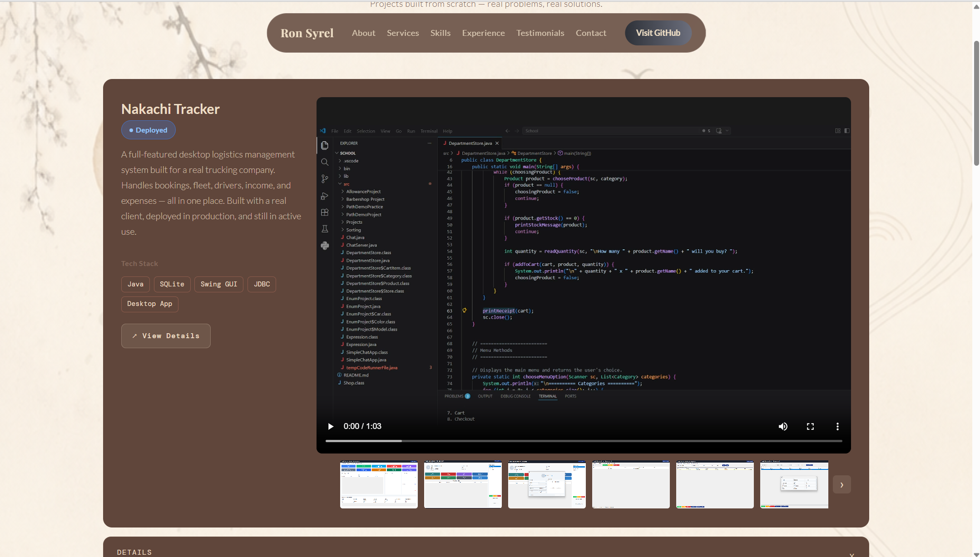
Task: Mute the video using speaker icon
Action: [x=783, y=426]
